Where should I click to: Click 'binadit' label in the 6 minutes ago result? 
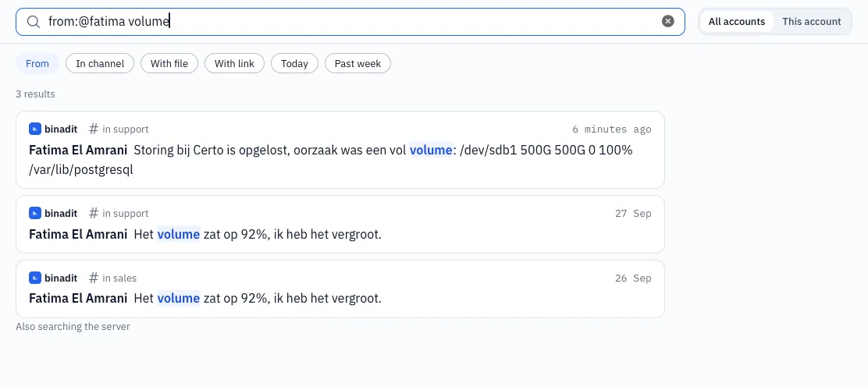[x=61, y=129]
